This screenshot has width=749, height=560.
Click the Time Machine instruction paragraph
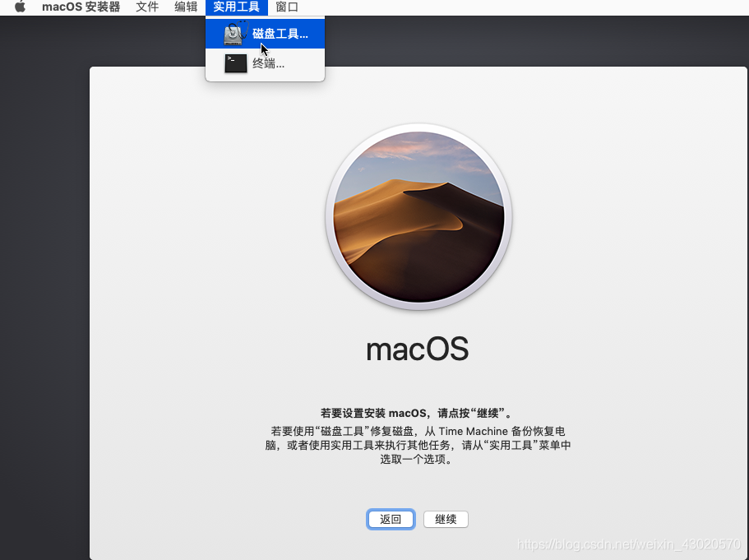[x=418, y=446]
